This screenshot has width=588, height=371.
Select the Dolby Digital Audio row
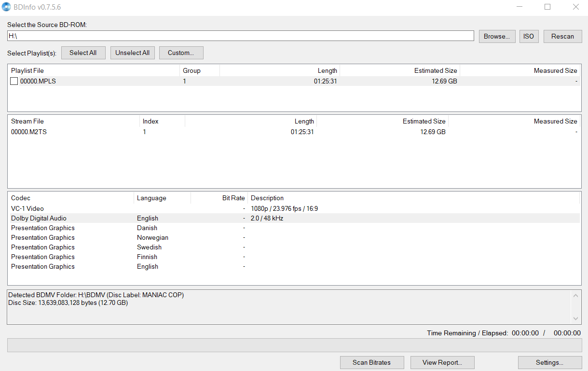pos(294,218)
